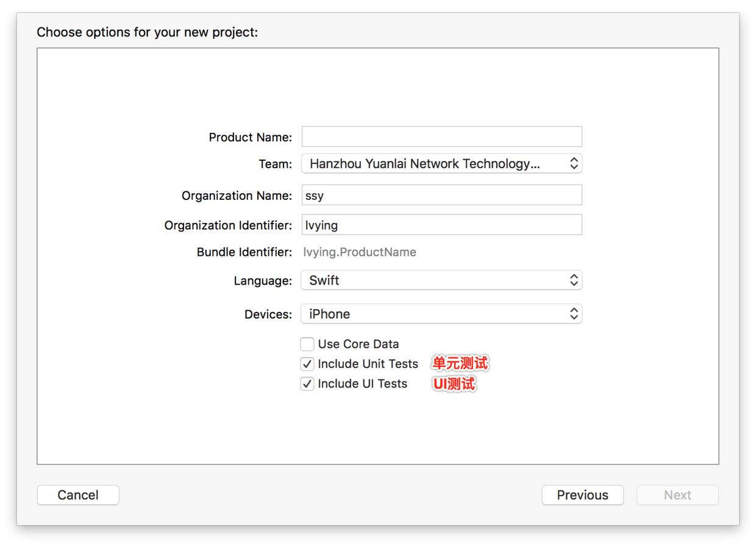Click the Next button
The width and height of the screenshot is (756, 546).
pyautogui.click(x=677, y=495)
